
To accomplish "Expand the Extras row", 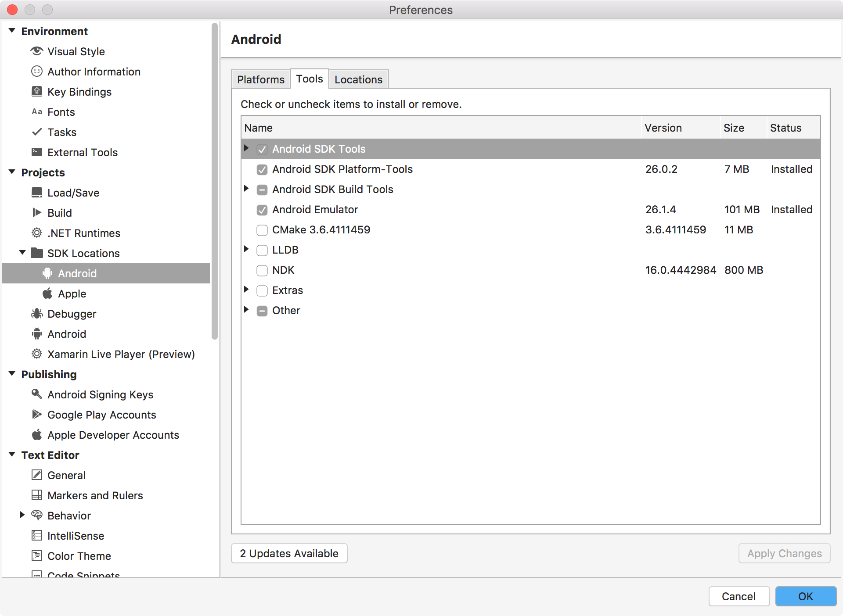I will pos(246,290).
